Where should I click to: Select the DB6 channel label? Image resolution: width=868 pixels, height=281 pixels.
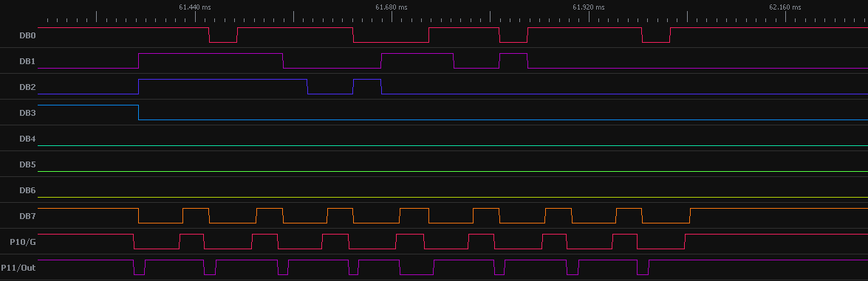(27, 190)
